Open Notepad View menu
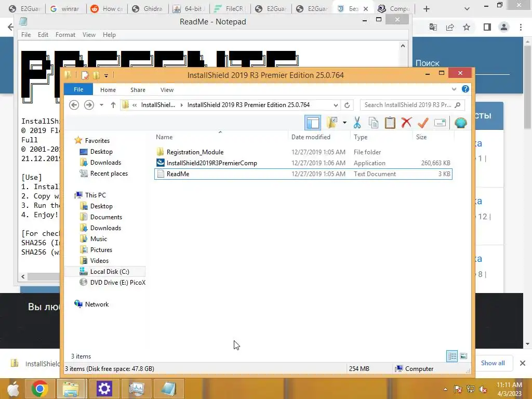The image size is (532, 399). click(89, 35)
